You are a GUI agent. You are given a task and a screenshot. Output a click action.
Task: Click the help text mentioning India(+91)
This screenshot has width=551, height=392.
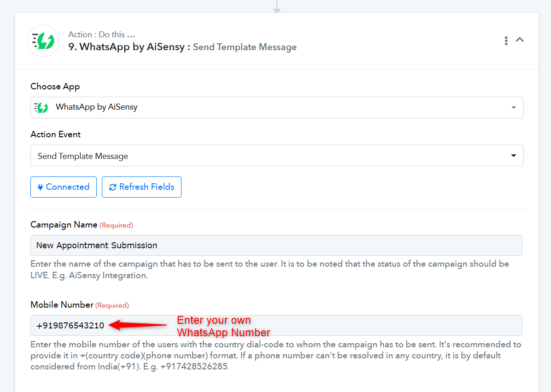point(276,355)
